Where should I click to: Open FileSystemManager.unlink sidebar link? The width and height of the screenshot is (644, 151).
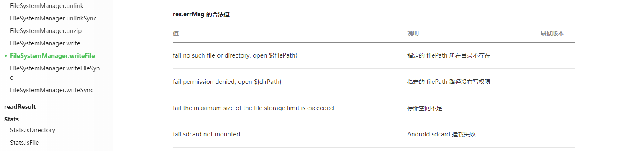pos(46,6)
